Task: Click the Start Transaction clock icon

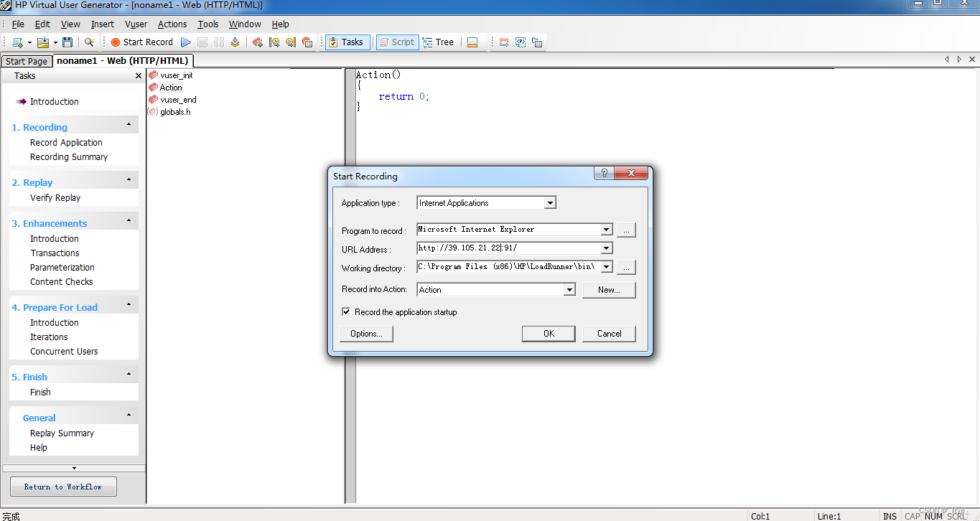Action: click(274, 42)
